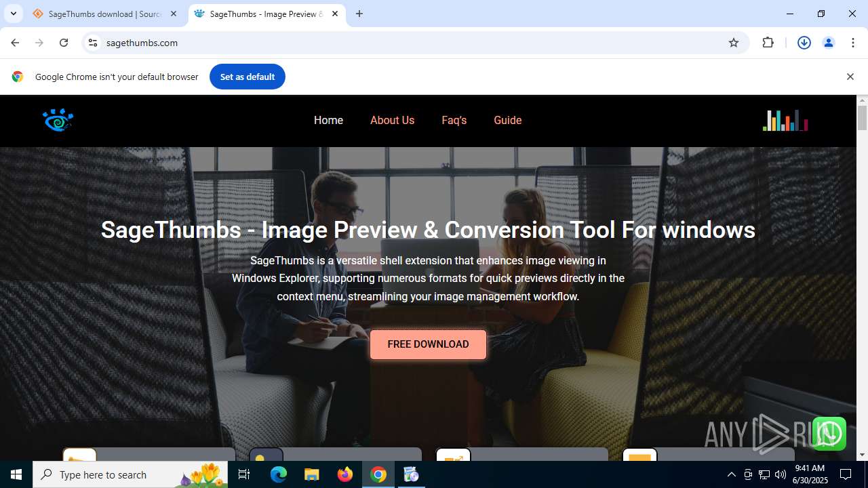Open the Windows notification center
This screenshot has width=868, height=488.
click(846, 474)
